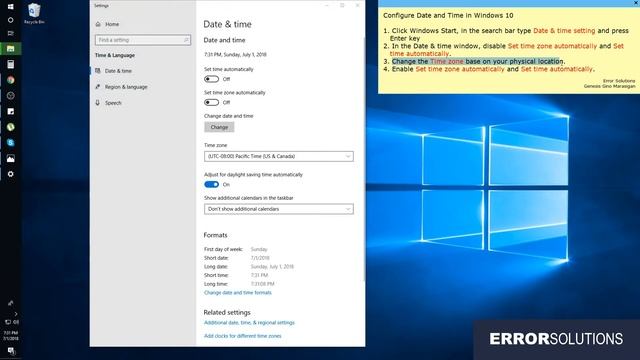Viewport: 640px width, 360px height.
Task: Open the Time zone dropdown
Action: point(279,156)
